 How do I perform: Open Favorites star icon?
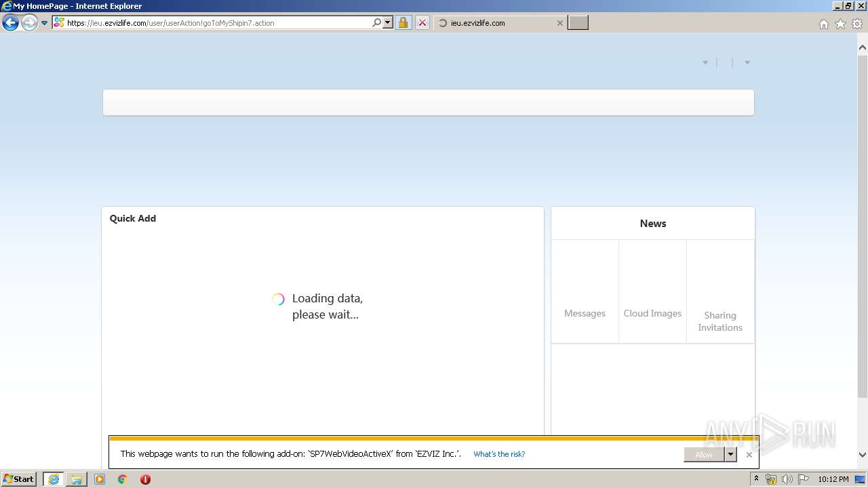tap(840, 24)
